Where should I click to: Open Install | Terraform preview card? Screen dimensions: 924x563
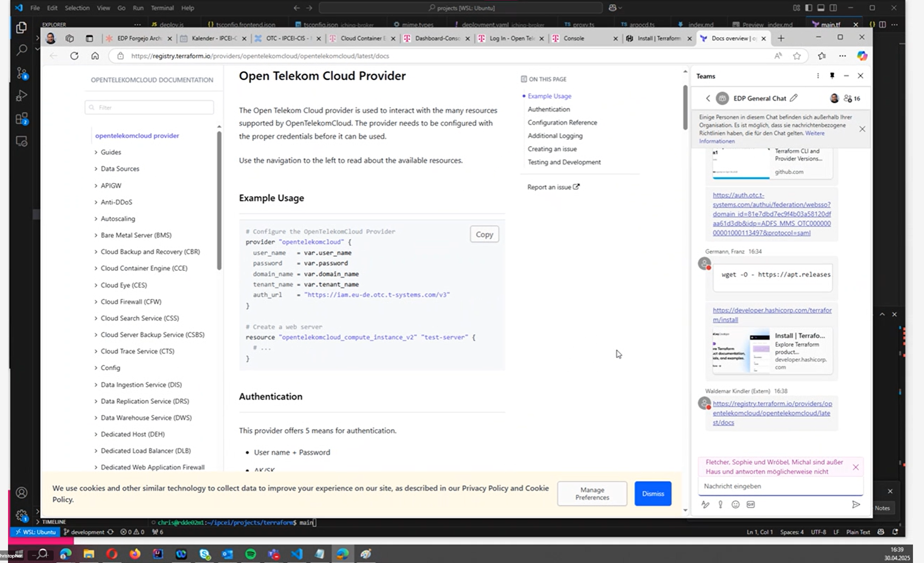(x=772, y=351)
